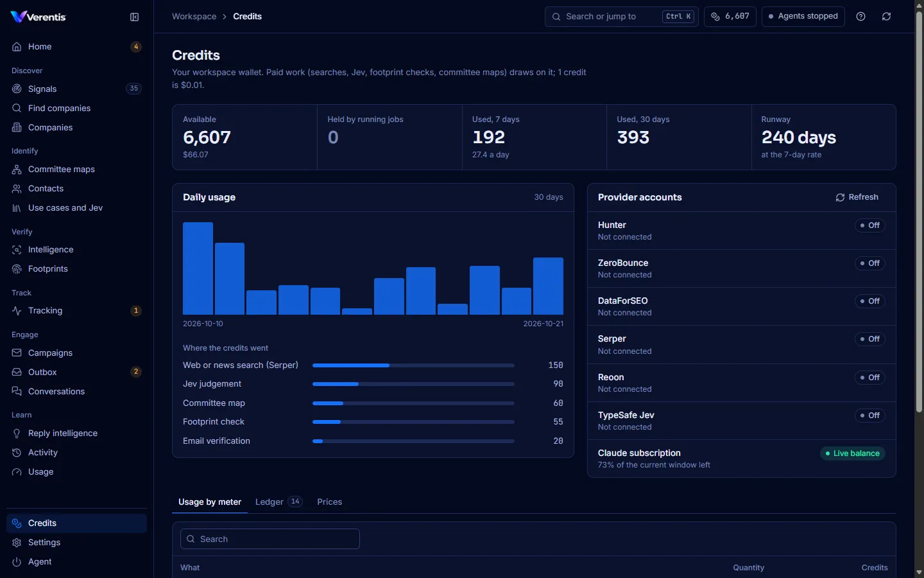Focus the Search or jump to field
The image size is (924, 578).
[622, 17]
